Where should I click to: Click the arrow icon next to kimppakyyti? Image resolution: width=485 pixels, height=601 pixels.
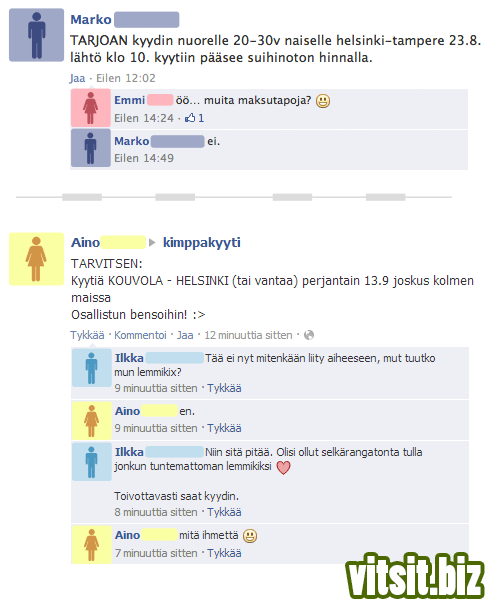coord(152,243)
